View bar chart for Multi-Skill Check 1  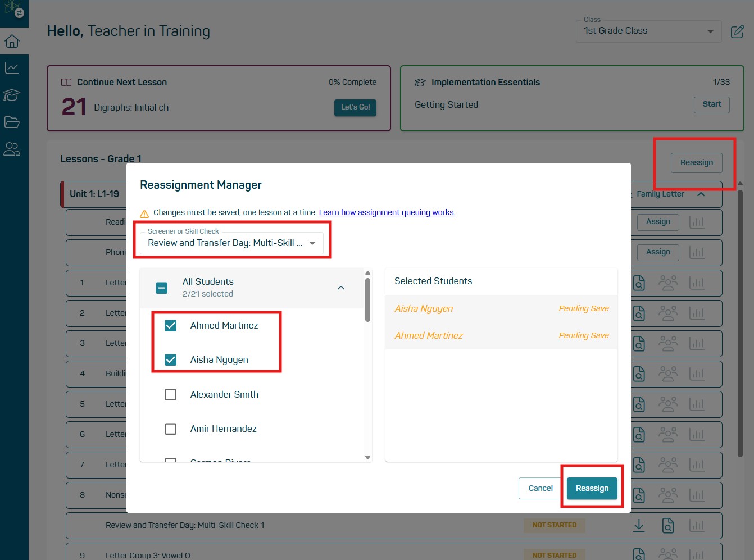click(697, 525)
